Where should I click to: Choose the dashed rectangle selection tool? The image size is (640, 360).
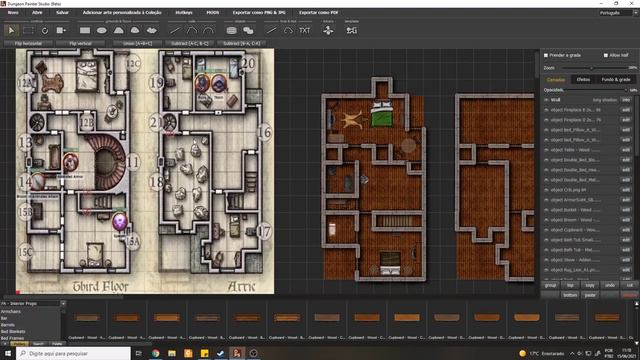click(28, 31)
